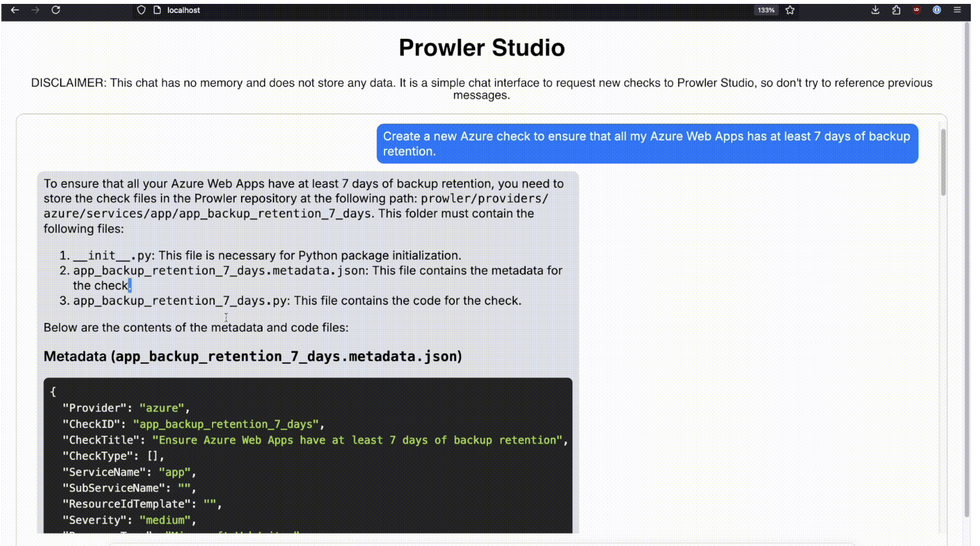
Task: Click the DISCLAIMER text paragraph
Action: (482, 89)
